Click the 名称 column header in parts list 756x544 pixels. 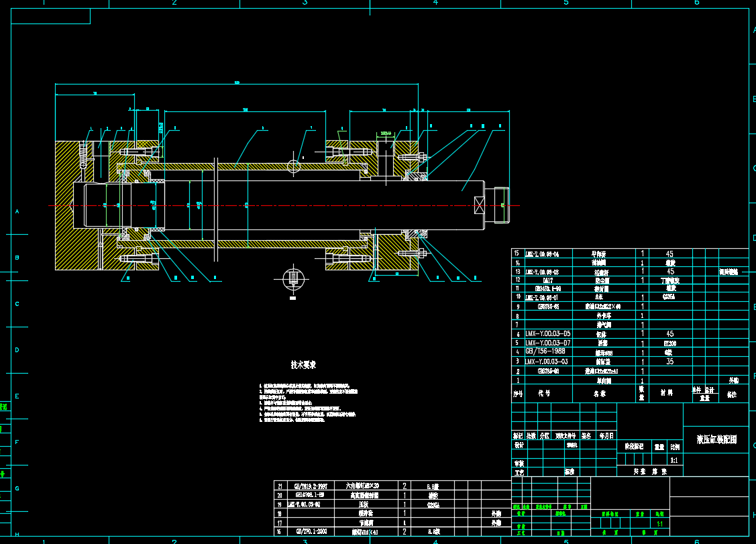pyautogui.click(x=602, y=394)
